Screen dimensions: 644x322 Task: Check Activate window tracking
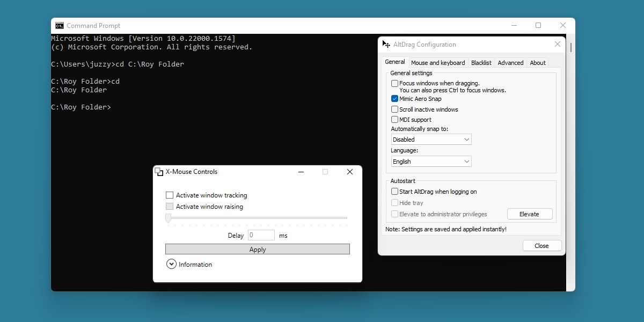[x=170, y=195]
